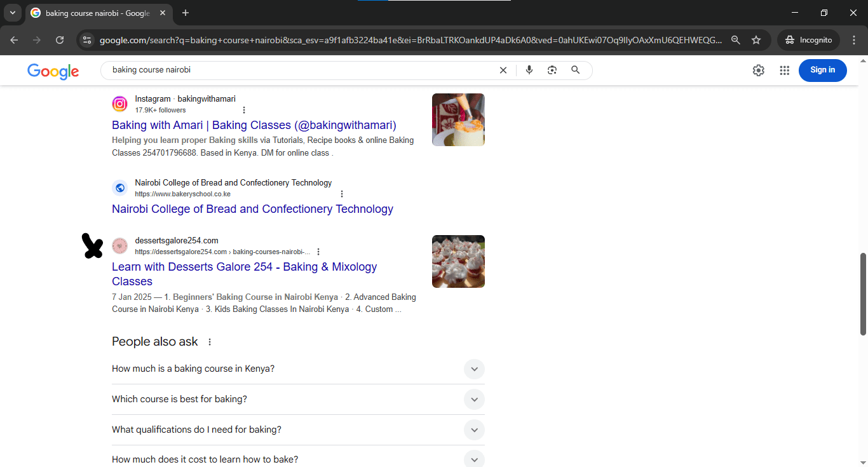
Task: Click the globe favicon for bakeryschool.co.ke
Action: click(119, 187)
